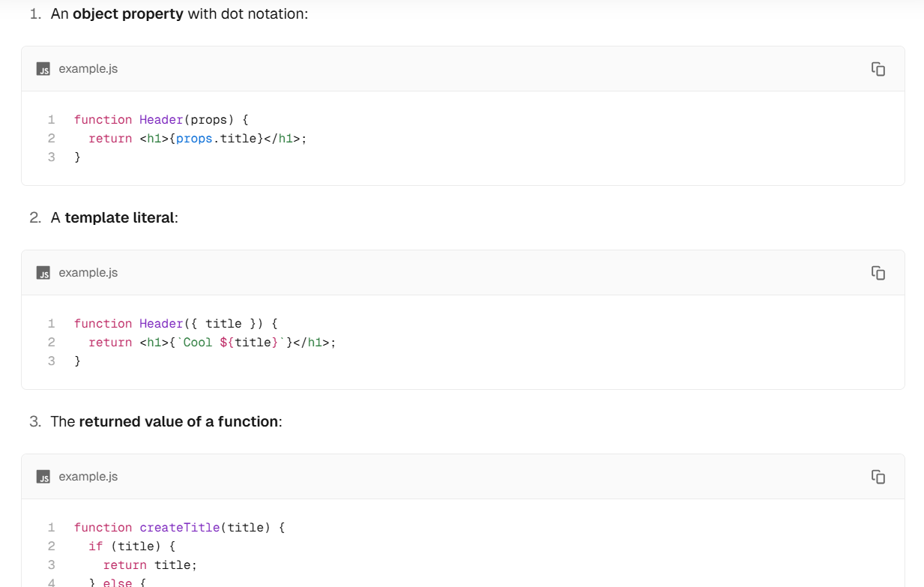Click the Header({ title }) function declaration
This screenshot has height=587, width=924.
point(176,324)
